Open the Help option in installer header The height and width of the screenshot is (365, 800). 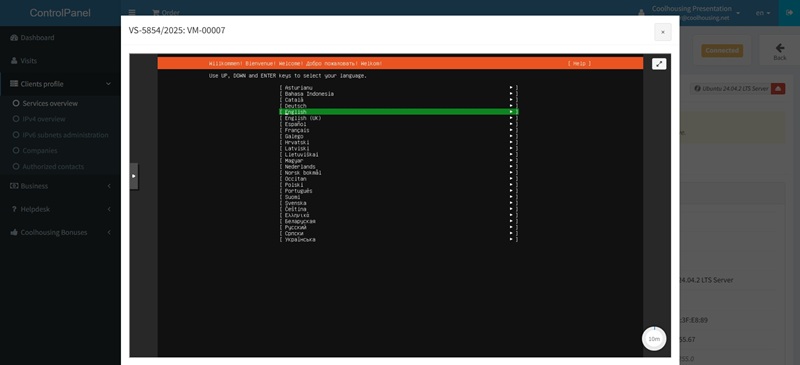point(579,63)
